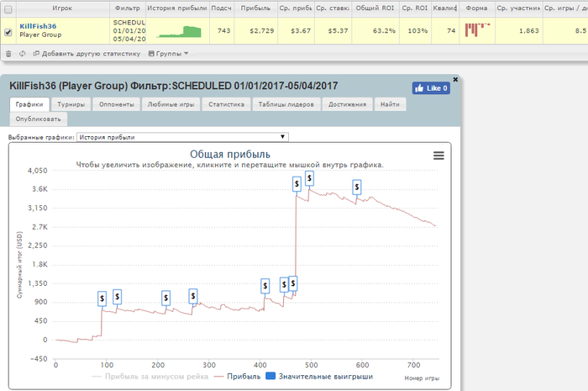Select the significant win marker near game 90
The image size is (588, 391).
(102, 299)
